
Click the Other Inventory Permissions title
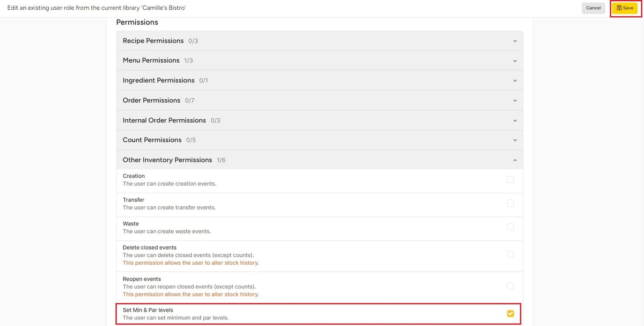(167, 160)
